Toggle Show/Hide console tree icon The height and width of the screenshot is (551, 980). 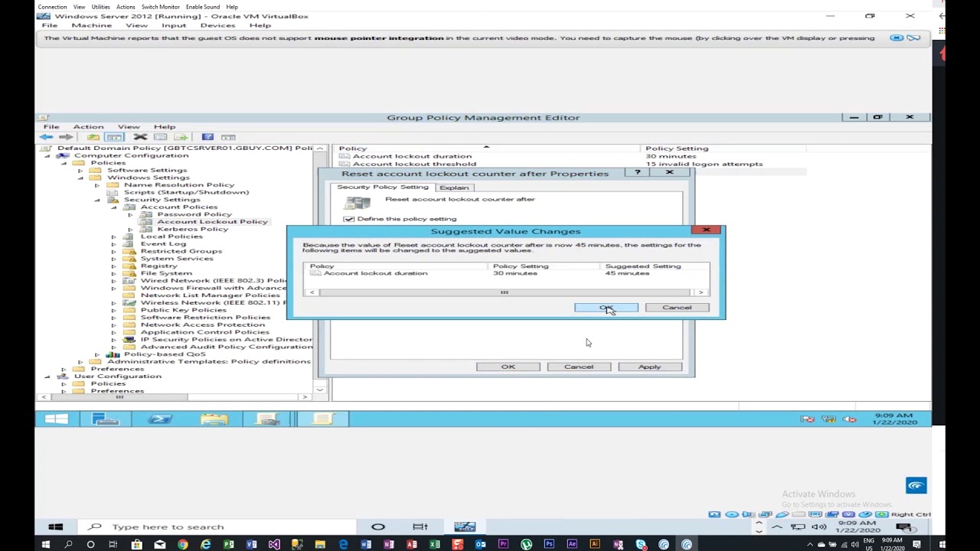(115, 137)
